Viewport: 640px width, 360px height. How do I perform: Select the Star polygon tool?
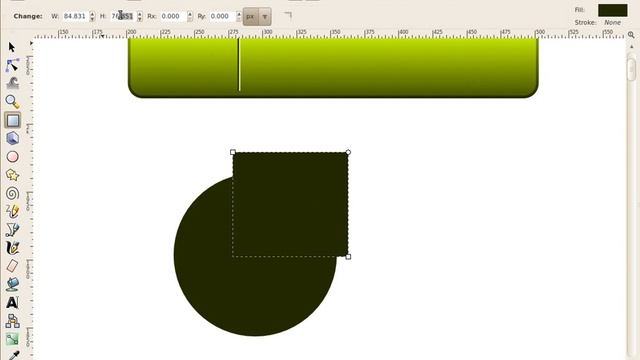12,175
